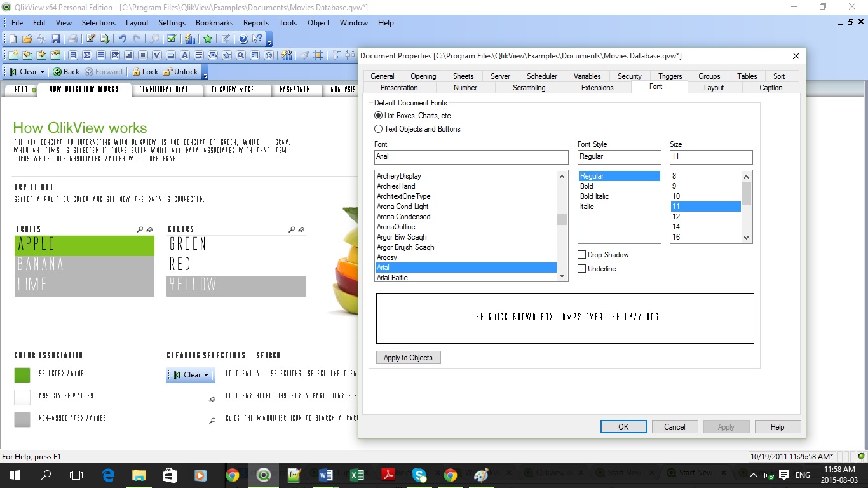Click the Create Bookmark Object star icon
This screenshot has width=868, height=488.
pyautogui.click(x=227, y=55)
